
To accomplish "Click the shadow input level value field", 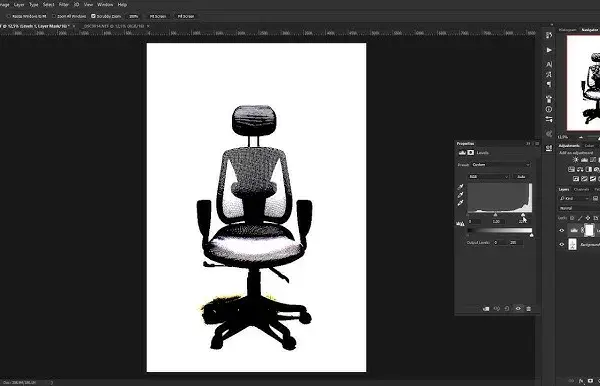I will [474, 222].
